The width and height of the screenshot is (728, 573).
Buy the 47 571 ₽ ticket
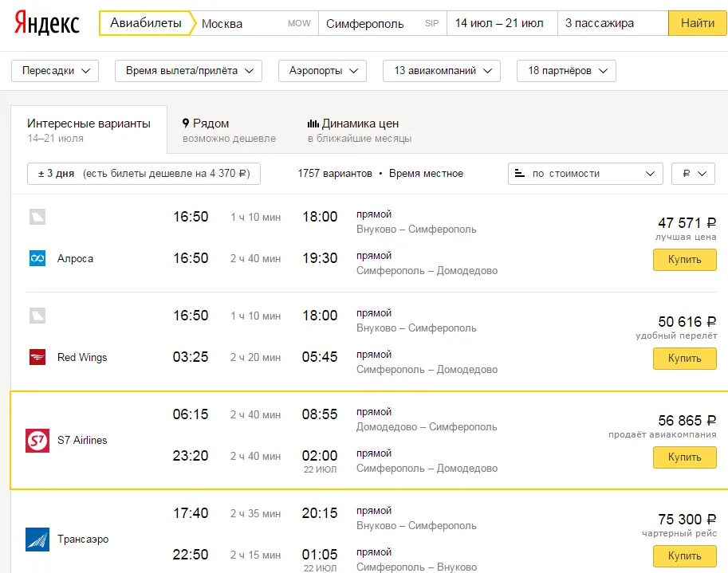click(684, 260)
